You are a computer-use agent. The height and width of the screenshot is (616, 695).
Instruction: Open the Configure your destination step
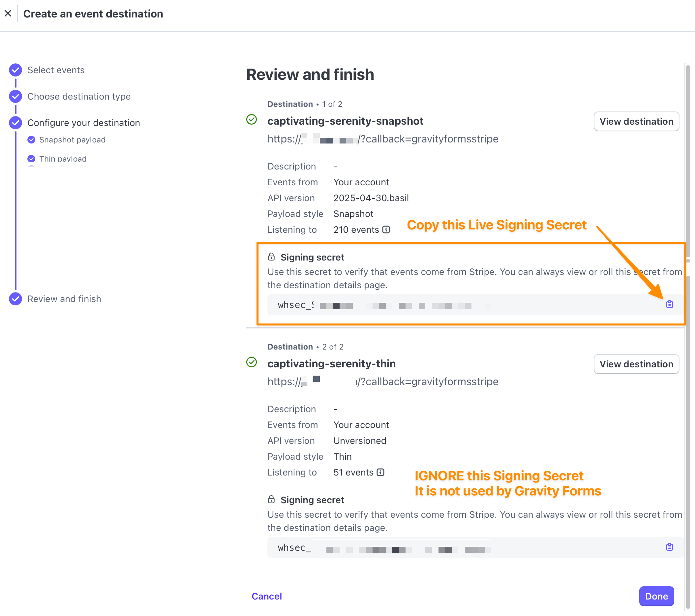84,123
